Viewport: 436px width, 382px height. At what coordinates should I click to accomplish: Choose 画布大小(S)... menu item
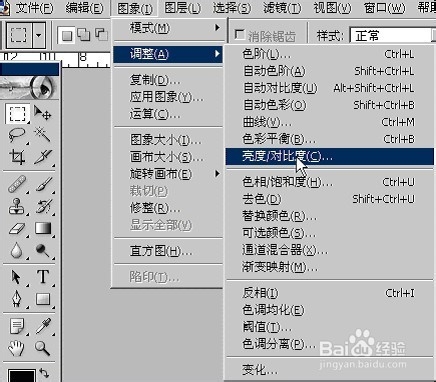(168, 157)
